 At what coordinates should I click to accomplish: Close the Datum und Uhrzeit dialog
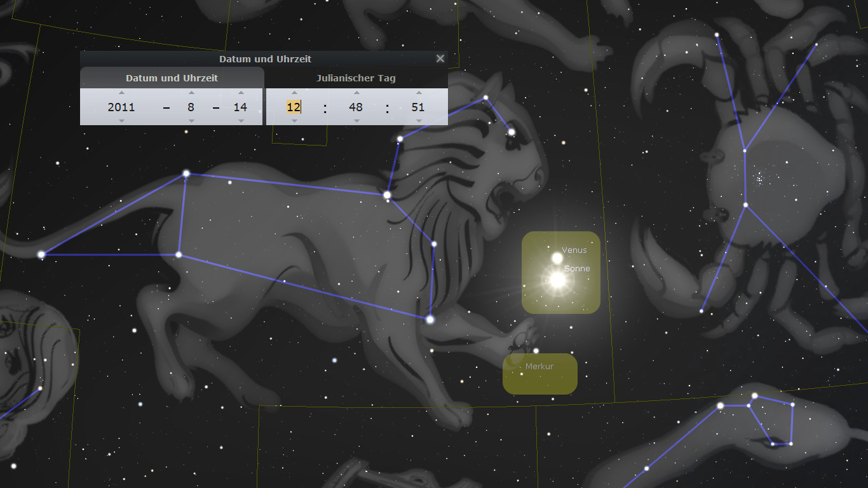(440, 58)
